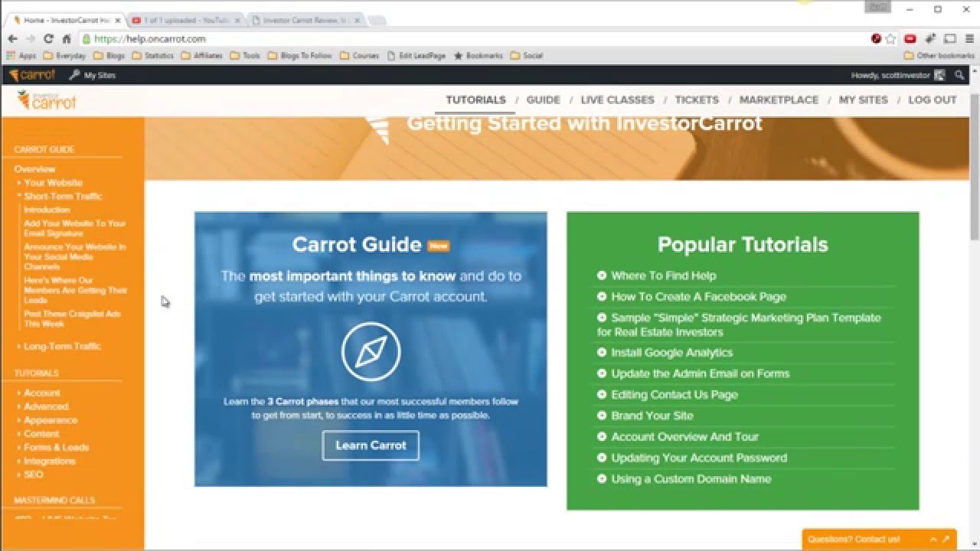Screen dimensions: 980x551
Task: Click the scottinvestor avatar icon
Action: 939,75
